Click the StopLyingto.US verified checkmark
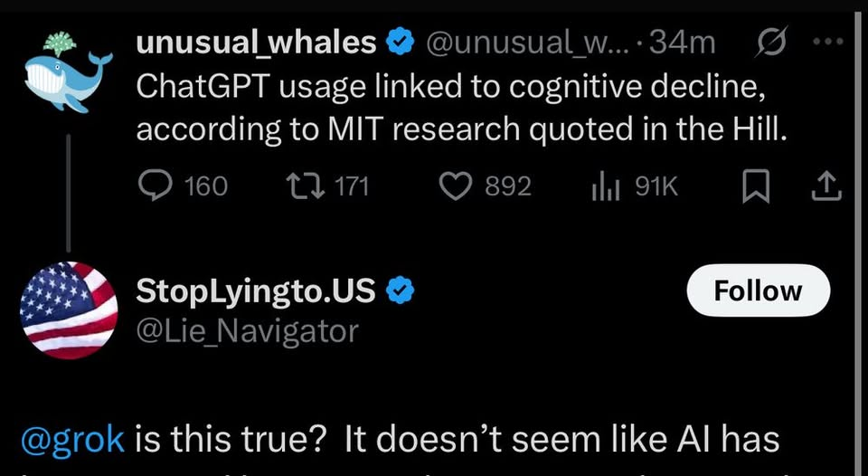The height and width of the screenshot is (476, 868). click(401, 290)
